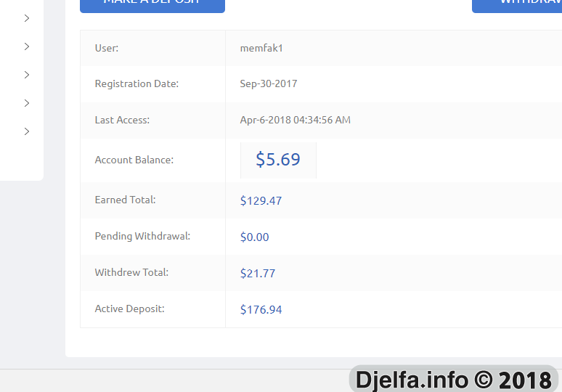This screenshot has width=562, height=392.
Task: Click the Djelfa.info watermark badge
Action: click(x=453, y=379)
